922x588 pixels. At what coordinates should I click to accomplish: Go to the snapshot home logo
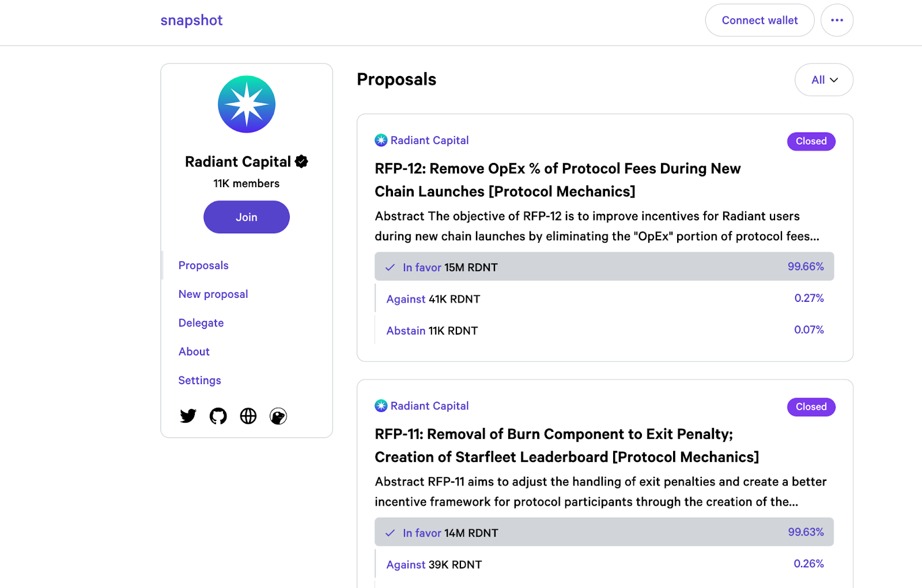(191, 20)
